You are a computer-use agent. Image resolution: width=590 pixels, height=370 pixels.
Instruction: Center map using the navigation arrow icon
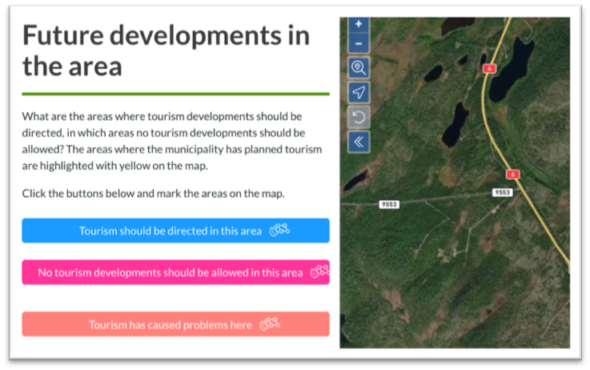[x=359, y=92]
